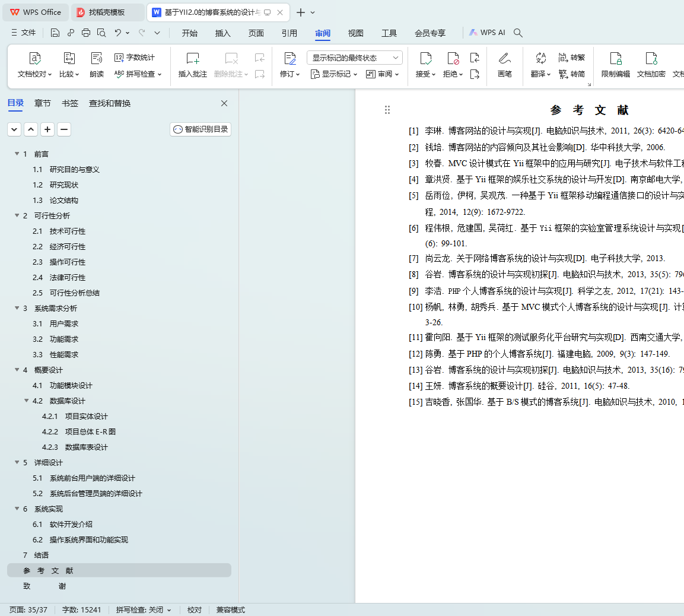Click the document drag handle dots icon
Viewport: 684px width, 616px height.
[x=387, y=110]
